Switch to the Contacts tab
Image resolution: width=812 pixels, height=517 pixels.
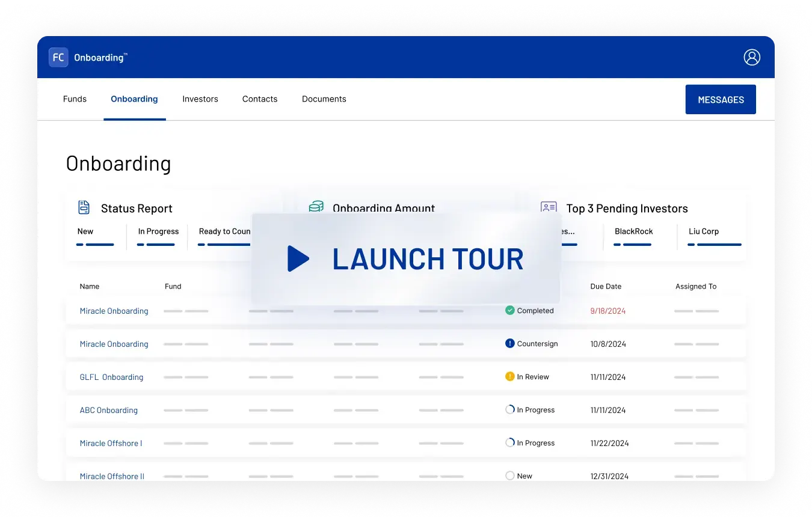tap(260, 99)
